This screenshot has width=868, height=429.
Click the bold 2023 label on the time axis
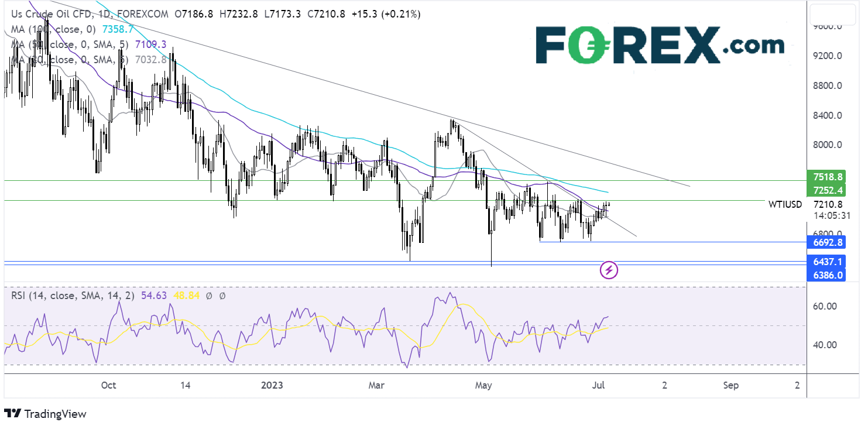point(272,385)
